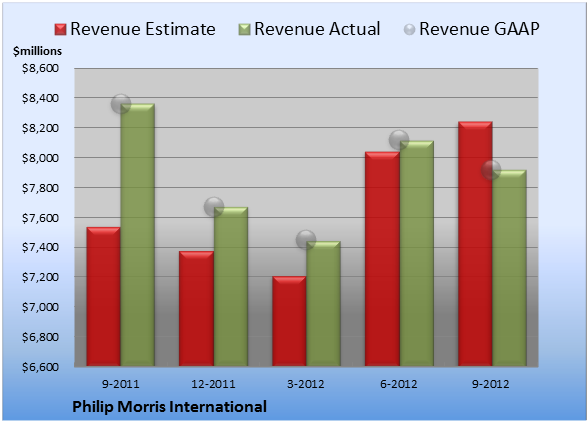588x422 pixels.
Task: Select the red estimate bar for 9-2011
Action: (104, 296)
